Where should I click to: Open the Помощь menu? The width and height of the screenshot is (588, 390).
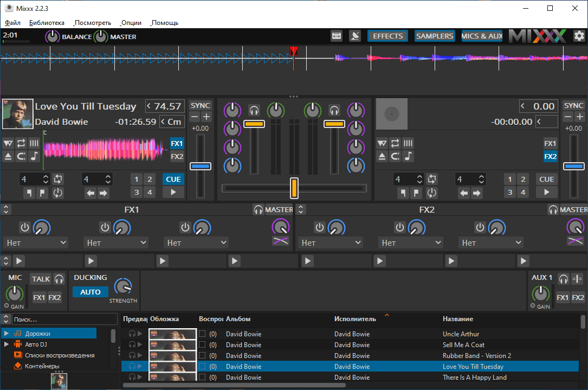[x=164, y=23]
